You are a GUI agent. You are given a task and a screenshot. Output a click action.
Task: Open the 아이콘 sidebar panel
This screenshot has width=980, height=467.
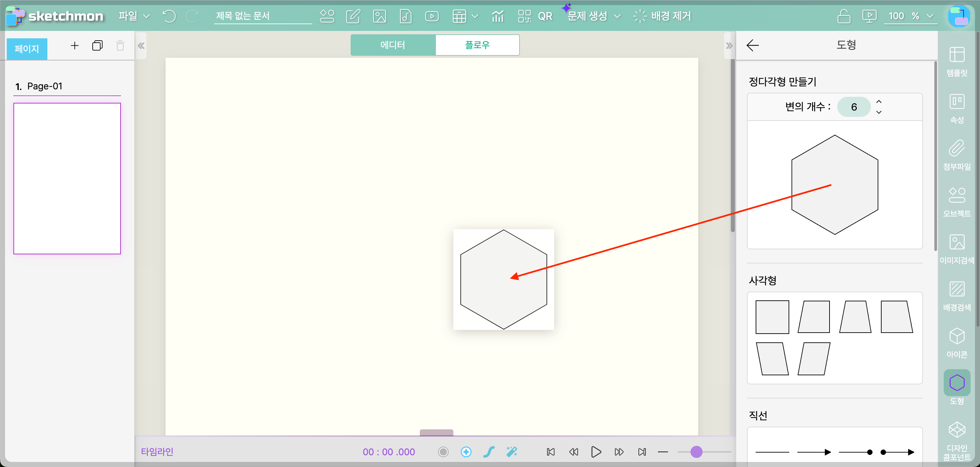[956, 343]
